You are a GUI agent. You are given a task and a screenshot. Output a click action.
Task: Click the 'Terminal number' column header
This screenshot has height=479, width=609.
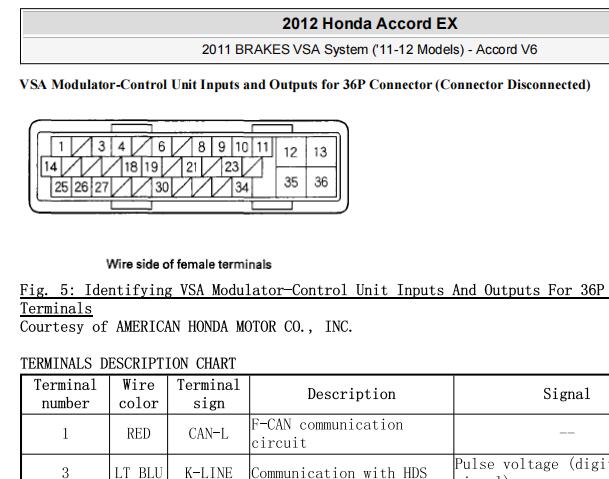65,394
